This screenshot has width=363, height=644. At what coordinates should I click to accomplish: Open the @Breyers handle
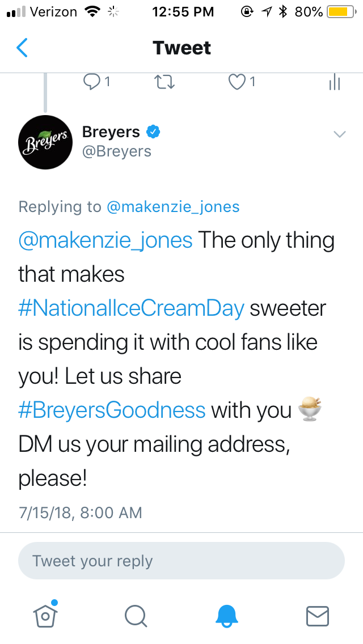pos(117,151)
